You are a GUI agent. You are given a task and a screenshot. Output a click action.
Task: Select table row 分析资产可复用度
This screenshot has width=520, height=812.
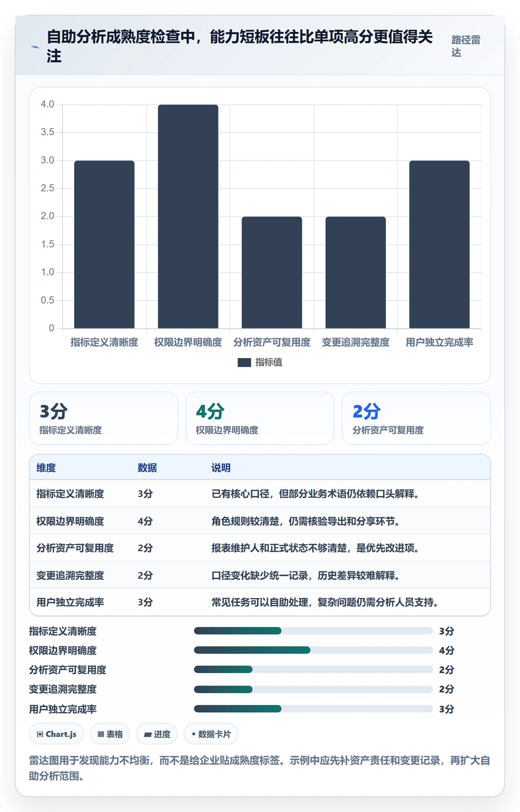260,548
